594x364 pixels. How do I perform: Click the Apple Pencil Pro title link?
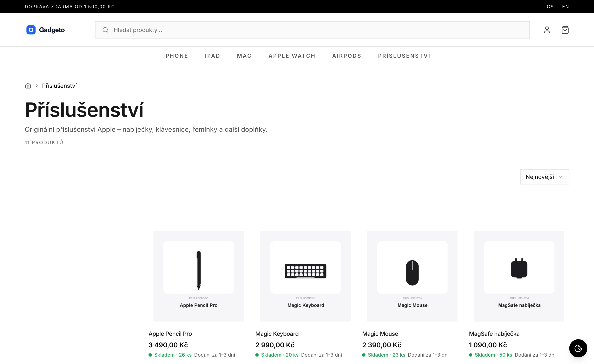(170, 334)
